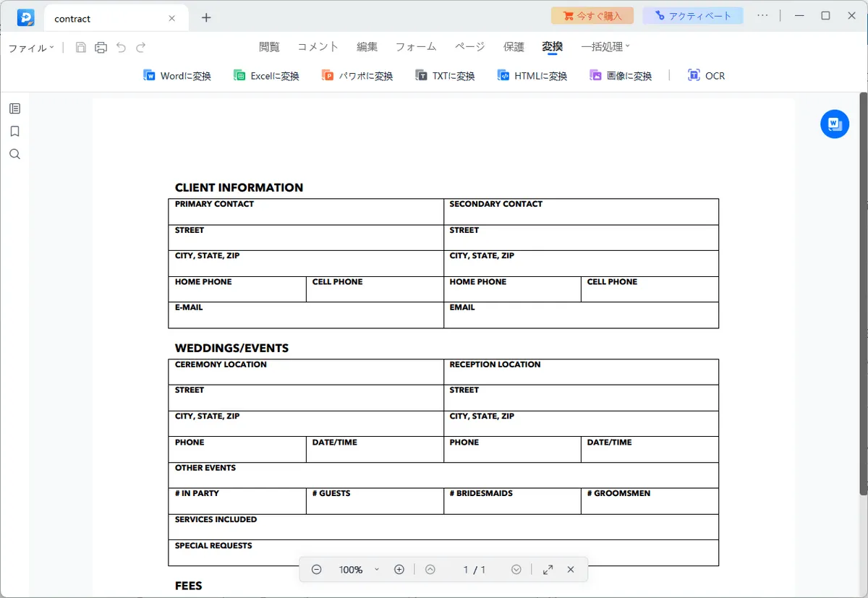Click the RECEPTION LOCATION cell
The image size is (868, 598).
pyautogui.click(x=581, y=372)
